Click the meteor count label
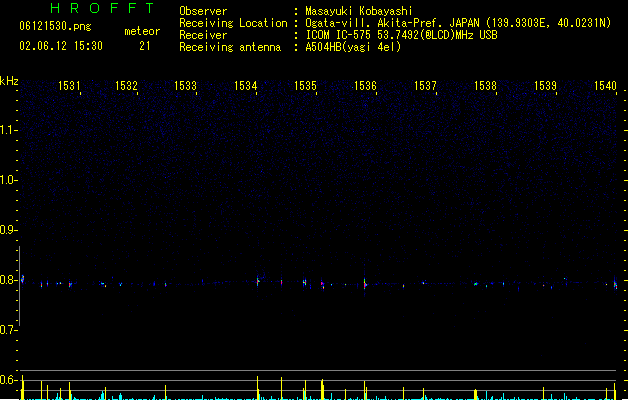 142,31
